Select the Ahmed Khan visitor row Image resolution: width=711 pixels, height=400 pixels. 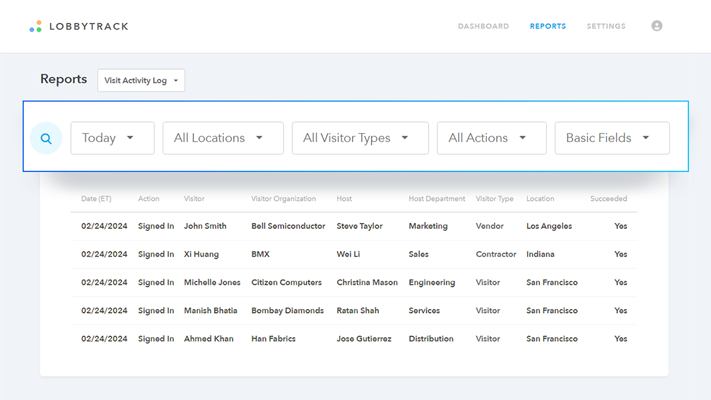(208, 338)
